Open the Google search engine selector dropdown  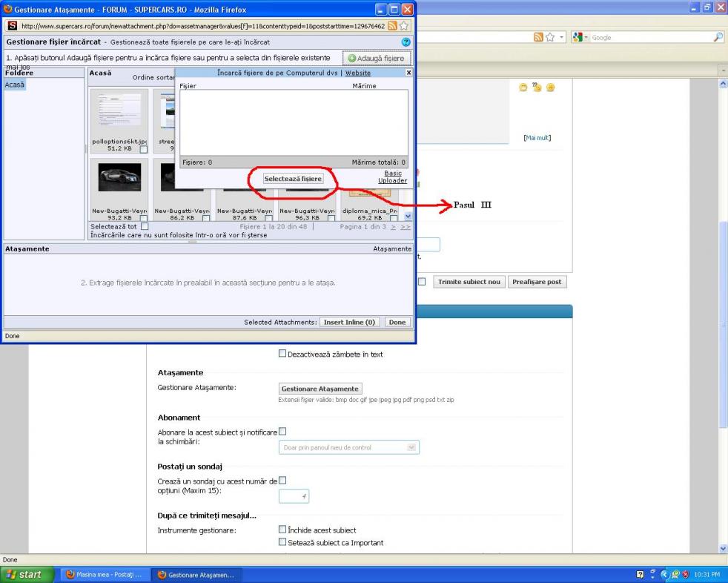[x=584, y=37]
